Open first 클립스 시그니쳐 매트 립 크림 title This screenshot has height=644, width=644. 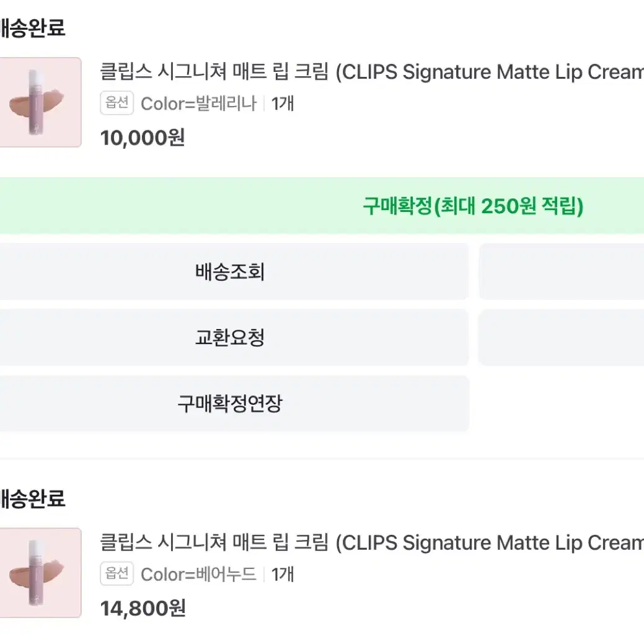[372, 72]
